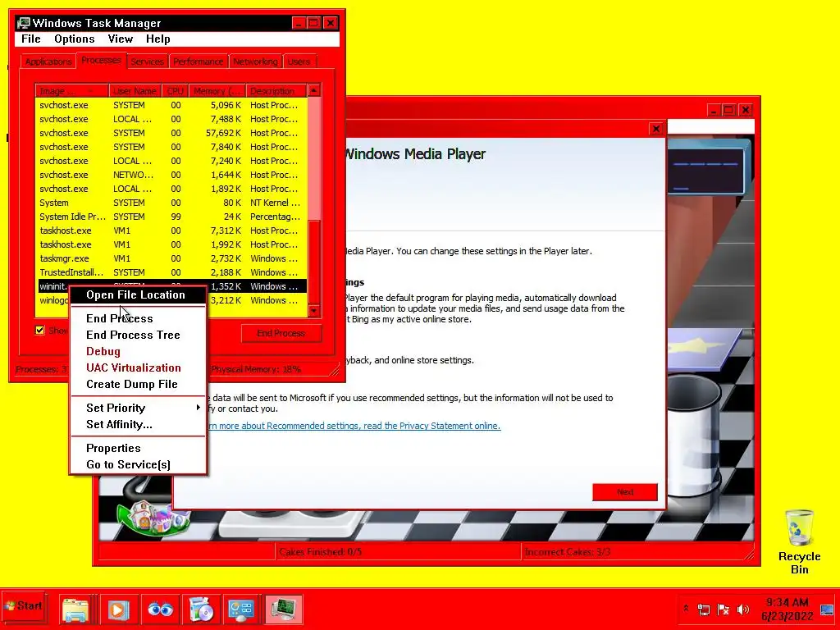Click the 3,212 K memory value
Viewport: 840px width, 630px height.
[x=226, y=300]
